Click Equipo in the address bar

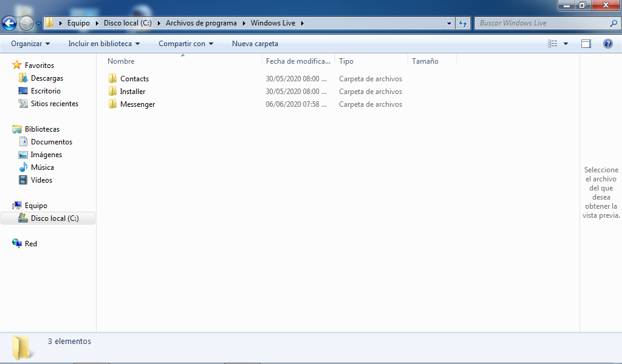tap(78, 23)
